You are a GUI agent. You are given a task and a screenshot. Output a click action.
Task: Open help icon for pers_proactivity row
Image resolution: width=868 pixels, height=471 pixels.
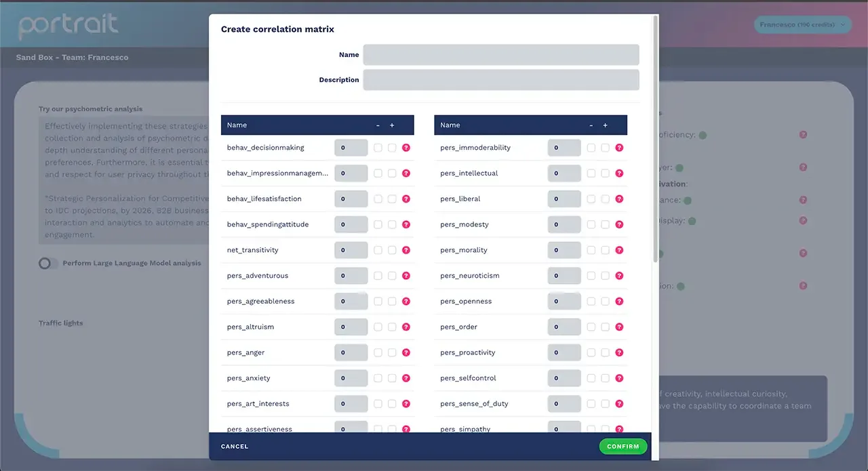click(619, 352)
